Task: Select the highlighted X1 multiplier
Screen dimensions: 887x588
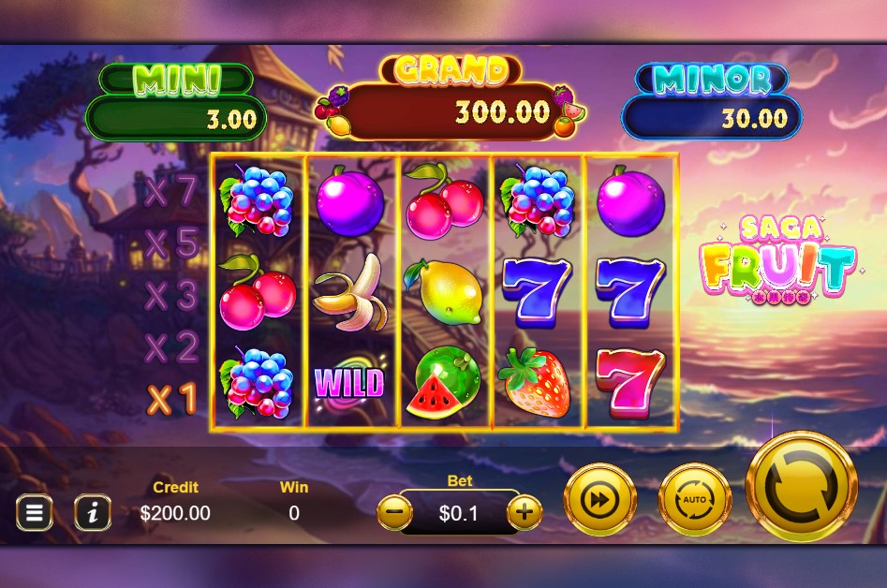Action: pos(171,399)
